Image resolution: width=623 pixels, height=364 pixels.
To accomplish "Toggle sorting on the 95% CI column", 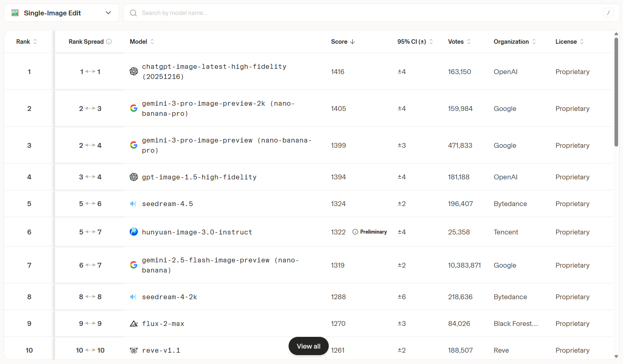I will [x=415, y=42].
